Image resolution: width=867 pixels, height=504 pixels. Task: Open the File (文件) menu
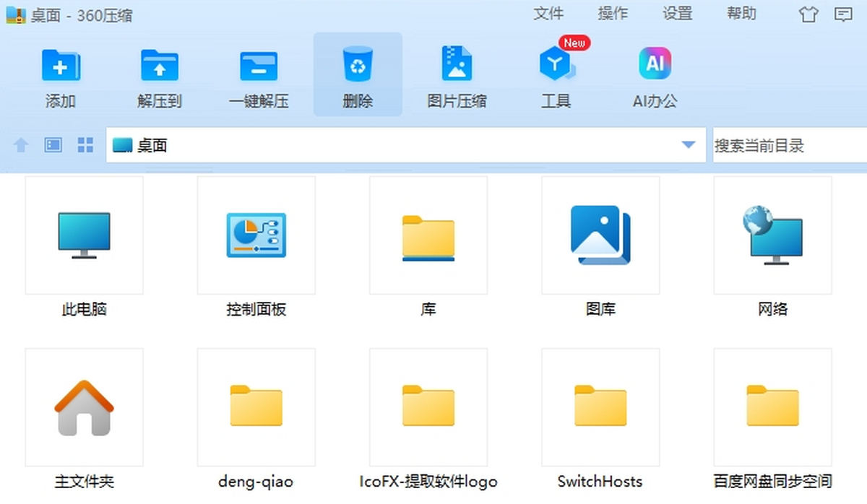[548, 14]
